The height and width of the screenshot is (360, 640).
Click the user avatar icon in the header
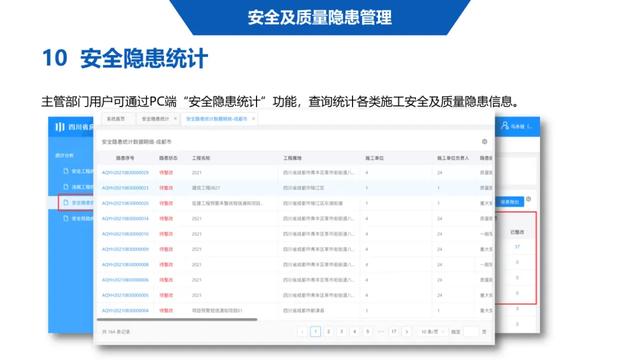coord(505,125)
